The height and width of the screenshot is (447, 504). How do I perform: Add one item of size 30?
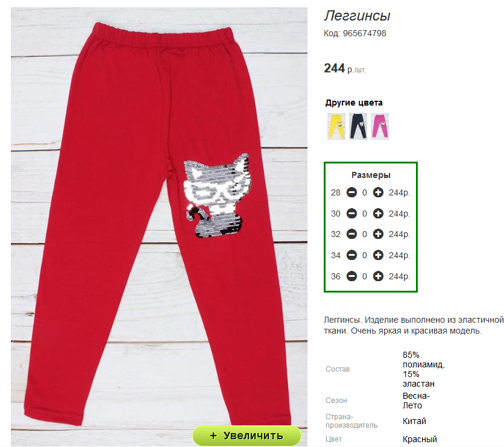coord(378,214)
